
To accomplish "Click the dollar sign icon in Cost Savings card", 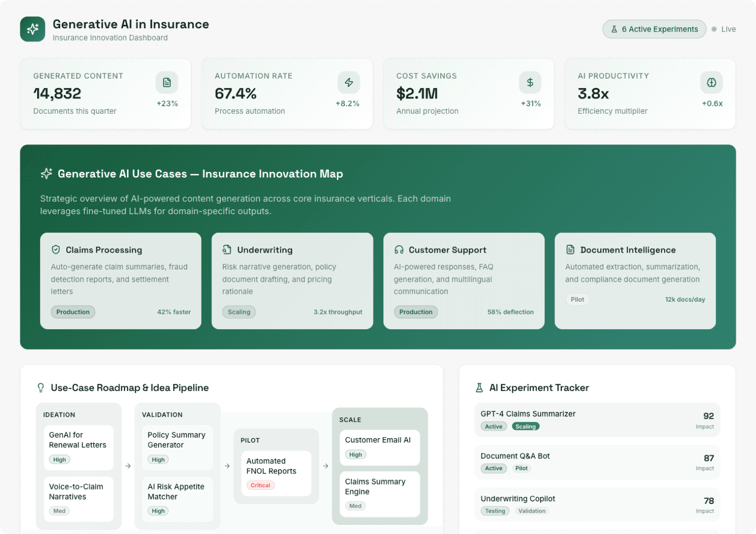I will coord(530,83).
